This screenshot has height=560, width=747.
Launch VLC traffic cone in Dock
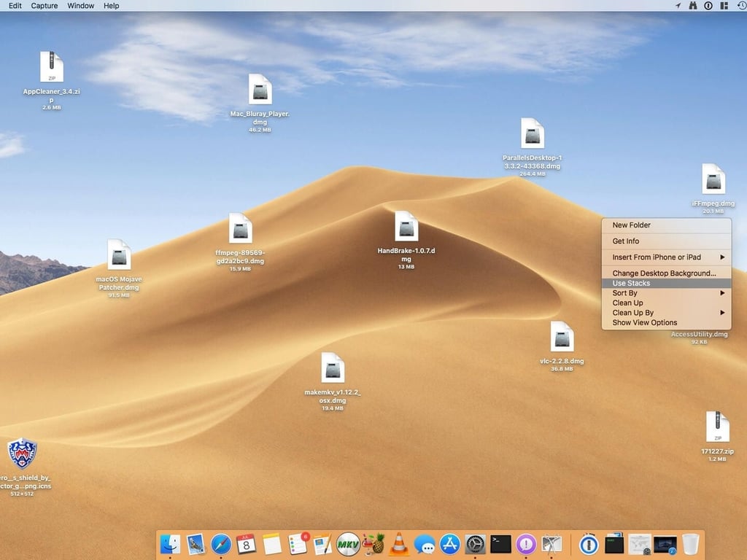click(x=399, y=544)
